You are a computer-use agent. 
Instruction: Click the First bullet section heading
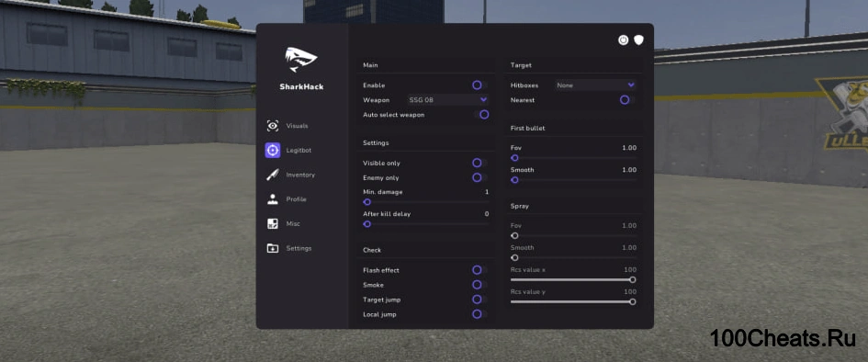[x=527, y=129]
